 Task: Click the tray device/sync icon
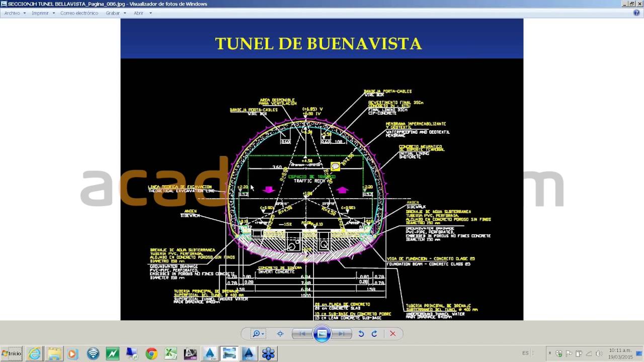coord(579,353)
